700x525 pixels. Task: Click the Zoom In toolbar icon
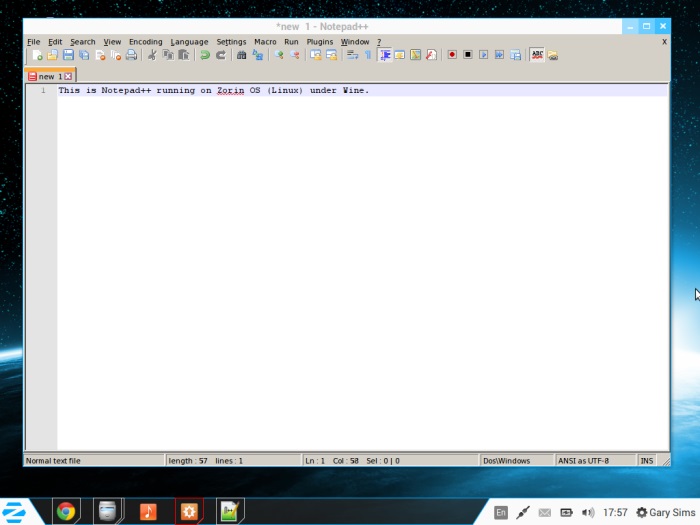click(x=279, y=55)
